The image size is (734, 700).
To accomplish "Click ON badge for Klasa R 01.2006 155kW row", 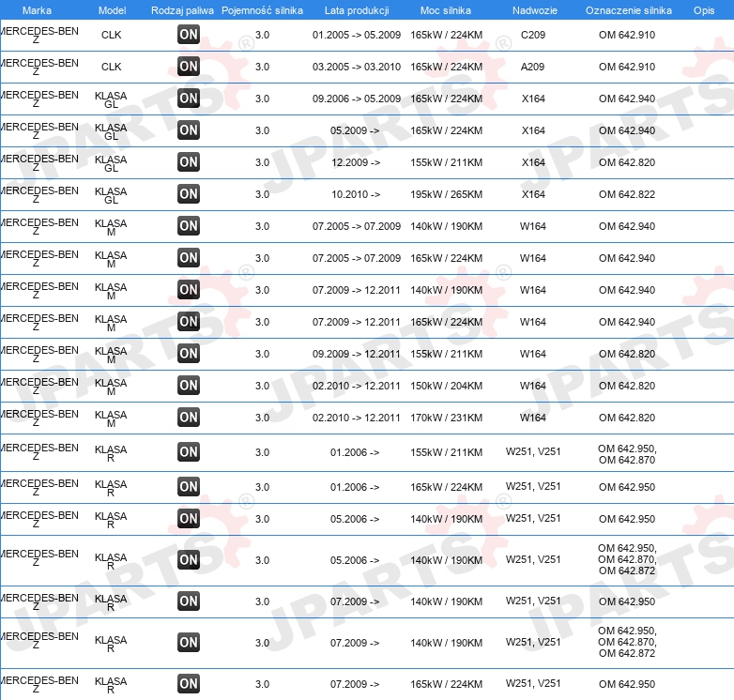I will coord(189,452).
